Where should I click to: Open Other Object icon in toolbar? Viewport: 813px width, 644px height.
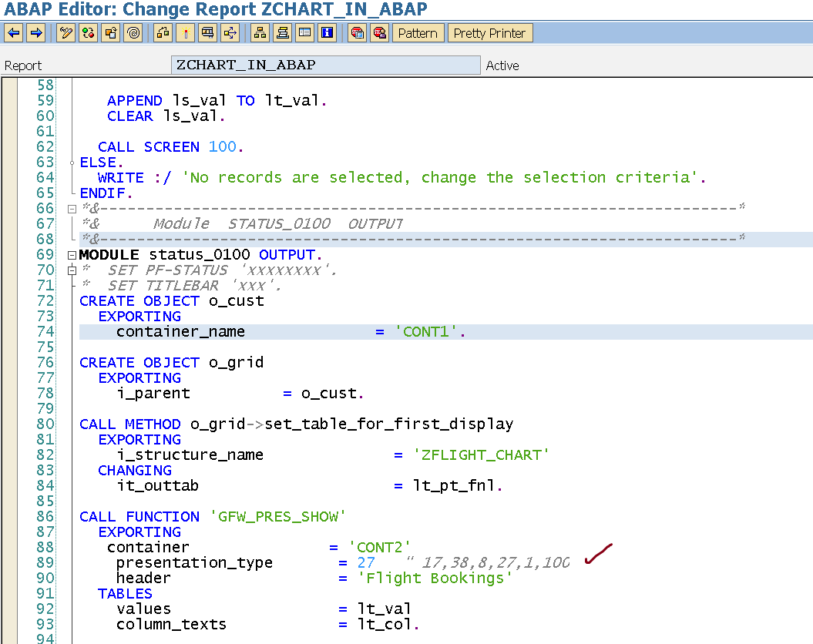point(111,33)
